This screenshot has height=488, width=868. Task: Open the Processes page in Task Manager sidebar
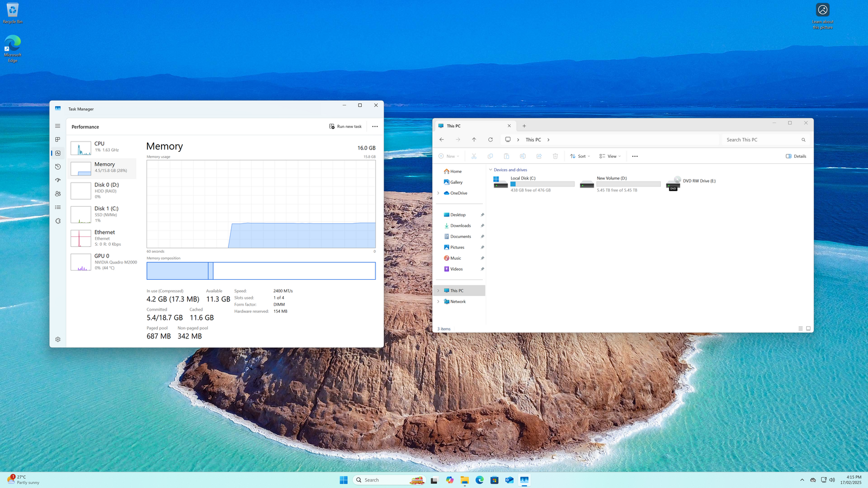click(58, 139)
